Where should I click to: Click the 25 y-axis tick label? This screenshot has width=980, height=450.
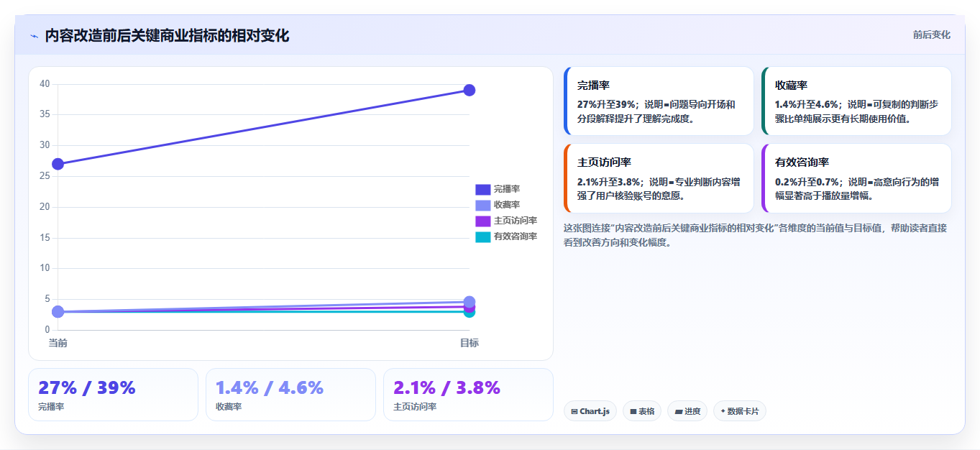(x=45, y=176)
